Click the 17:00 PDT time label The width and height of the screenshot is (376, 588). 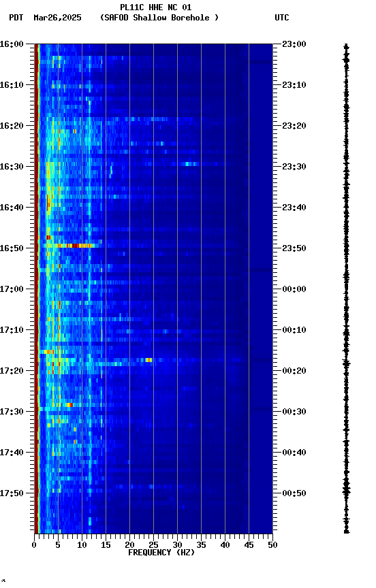coord(12,289)
